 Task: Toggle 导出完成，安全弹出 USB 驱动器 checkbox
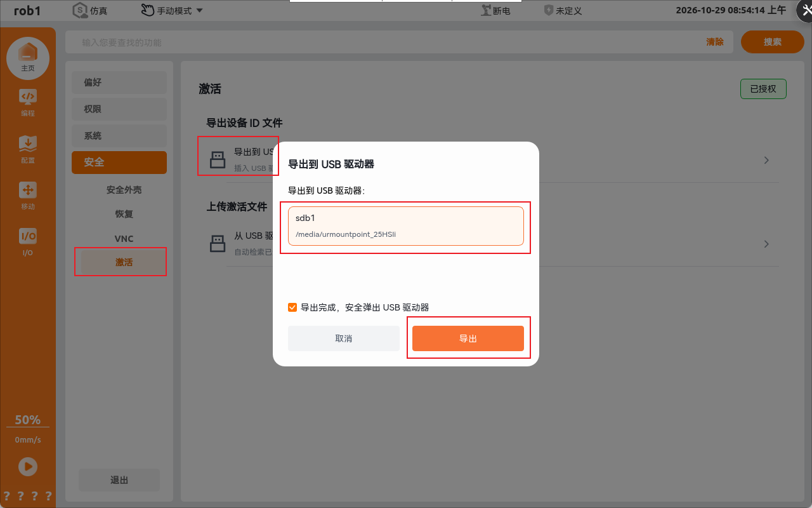(x=292, y=307)
